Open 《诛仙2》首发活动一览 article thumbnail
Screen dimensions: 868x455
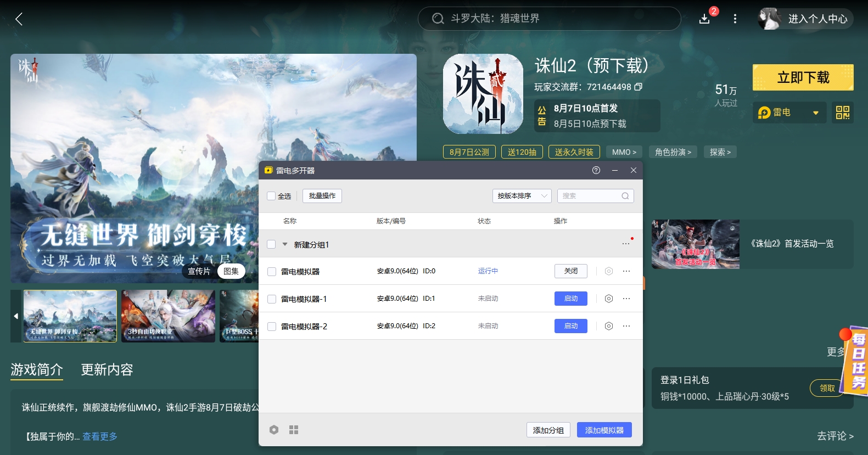pyautogui.click(x=696, y=244)
